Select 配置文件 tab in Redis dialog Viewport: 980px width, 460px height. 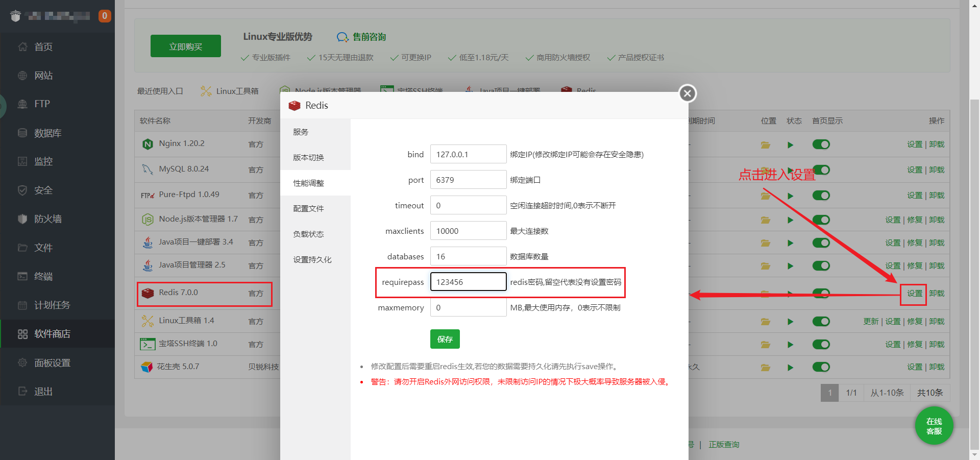(315, 208)
